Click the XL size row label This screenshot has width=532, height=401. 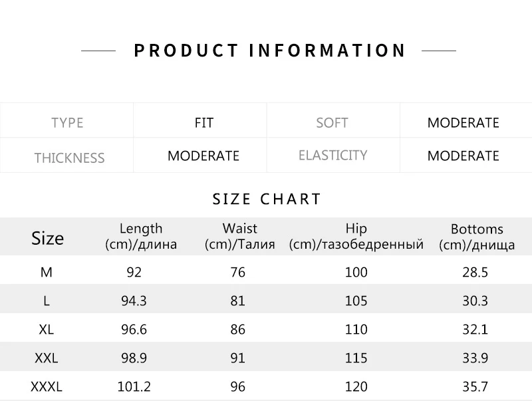pos(47,329)
